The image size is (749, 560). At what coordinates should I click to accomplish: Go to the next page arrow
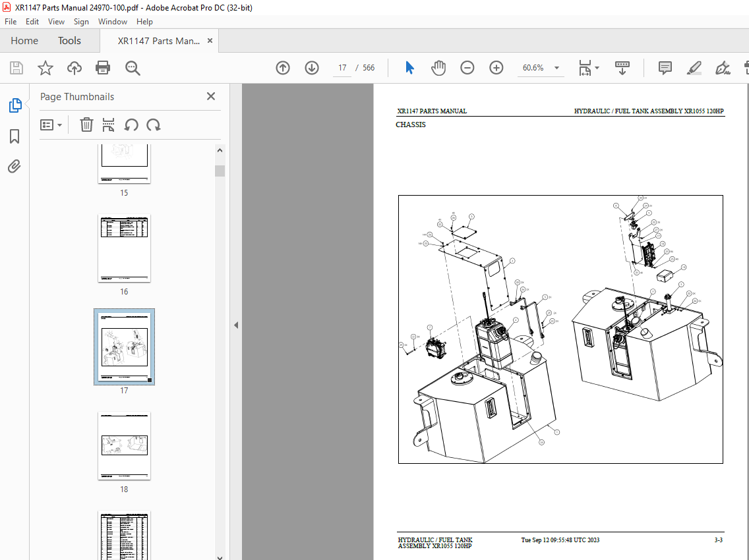tap(312, 68)
